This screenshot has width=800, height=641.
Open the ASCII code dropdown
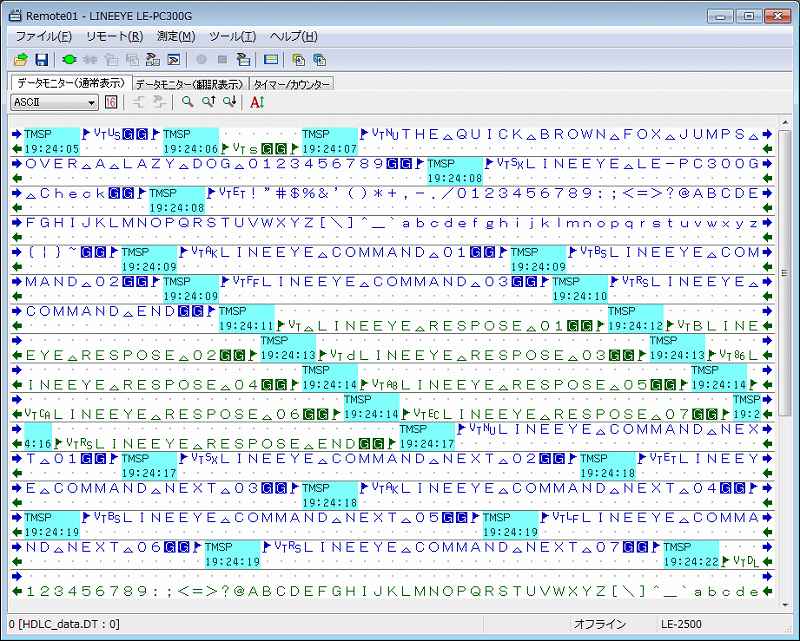click(91, 101)
